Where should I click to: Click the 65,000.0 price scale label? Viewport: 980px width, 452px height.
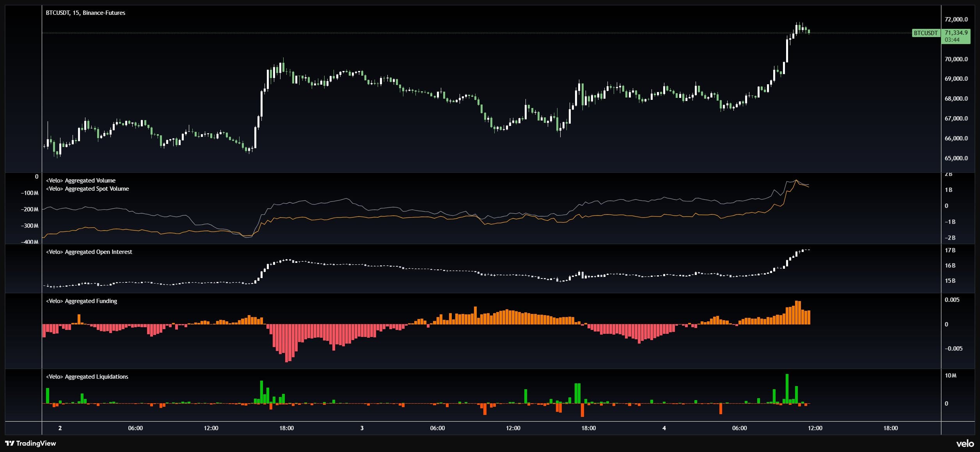click(956, 158)
